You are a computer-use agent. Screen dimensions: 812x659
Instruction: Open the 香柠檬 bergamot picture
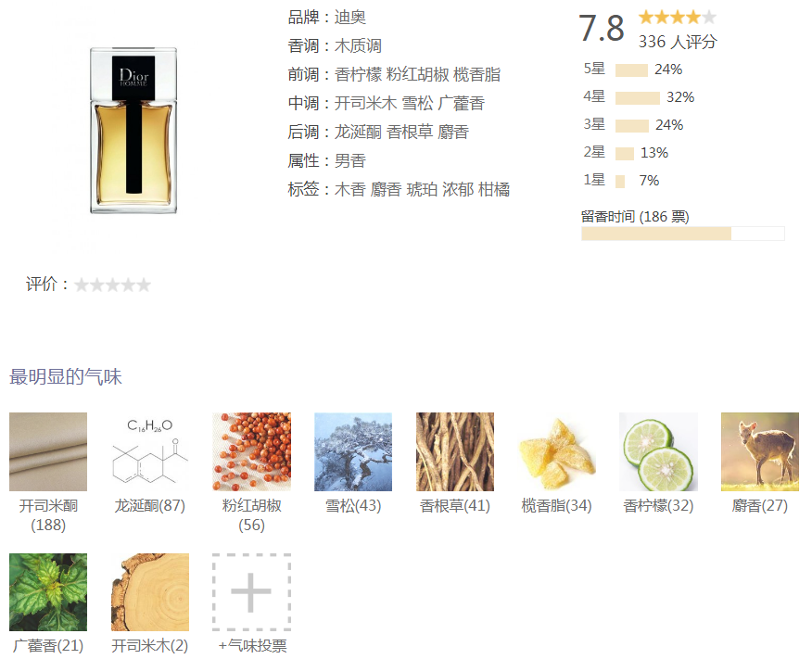coord(658,451)
